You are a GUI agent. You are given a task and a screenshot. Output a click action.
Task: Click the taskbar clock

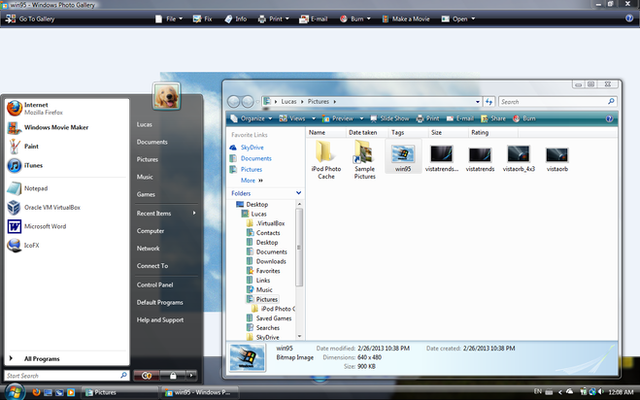click(620, 392)
